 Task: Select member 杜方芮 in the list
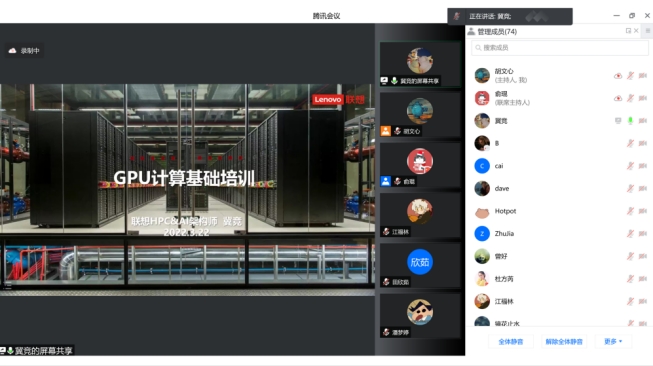pos(558,279)
